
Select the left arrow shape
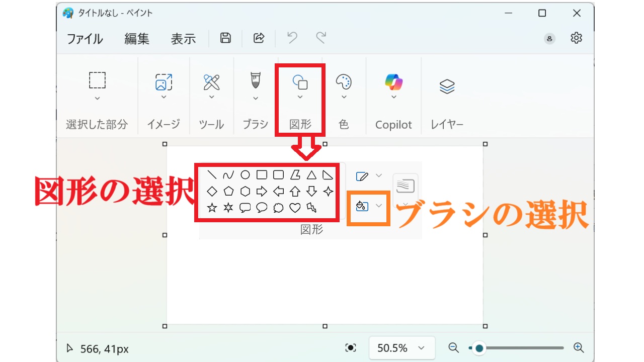click(278, 192)
